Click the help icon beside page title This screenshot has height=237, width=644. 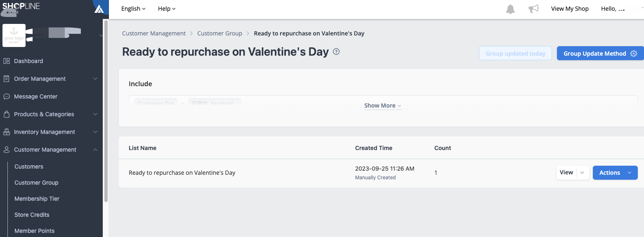pos(336,52)
